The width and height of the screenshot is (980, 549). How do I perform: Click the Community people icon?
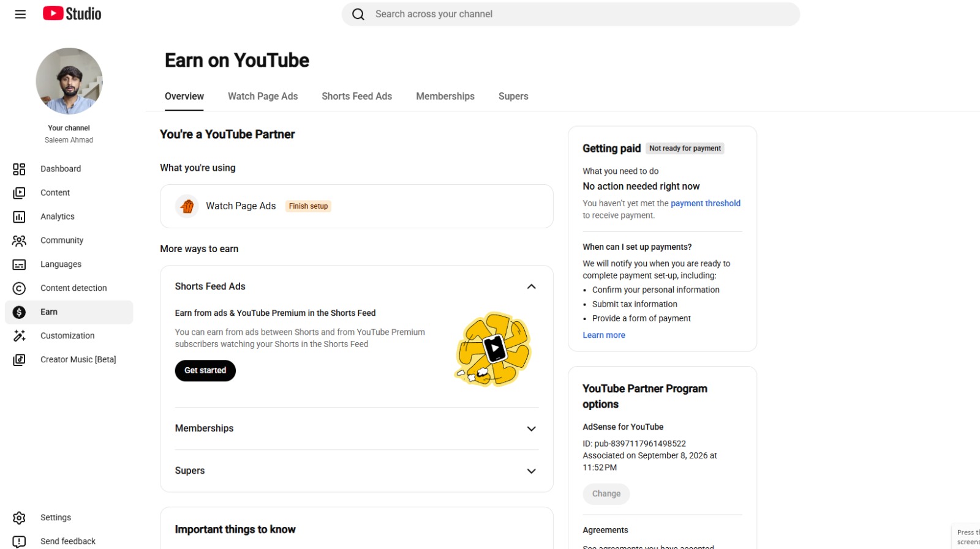pos(19,241)
